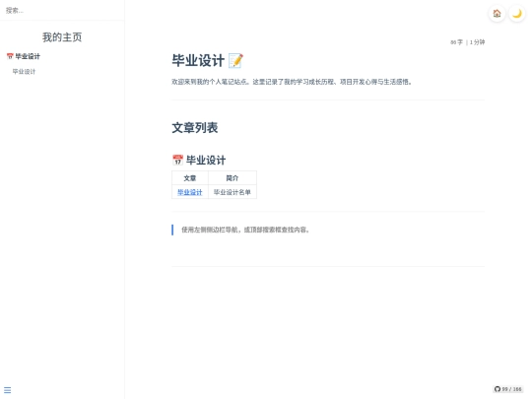Toggle dark mode with the moon icon
532x399 pixels.
[x=517, y=14]
